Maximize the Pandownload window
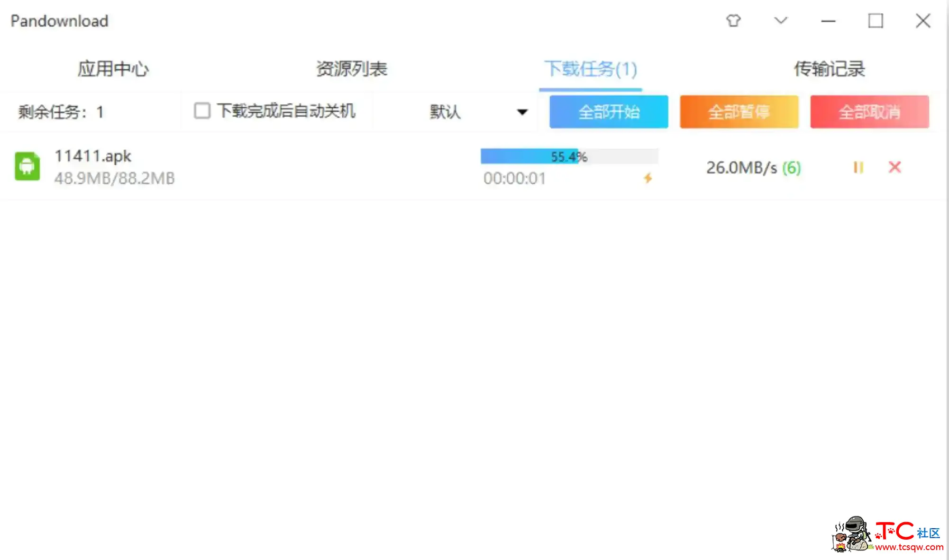The height and width of the screenshot is (560, 949). click(x=876, y=21)
